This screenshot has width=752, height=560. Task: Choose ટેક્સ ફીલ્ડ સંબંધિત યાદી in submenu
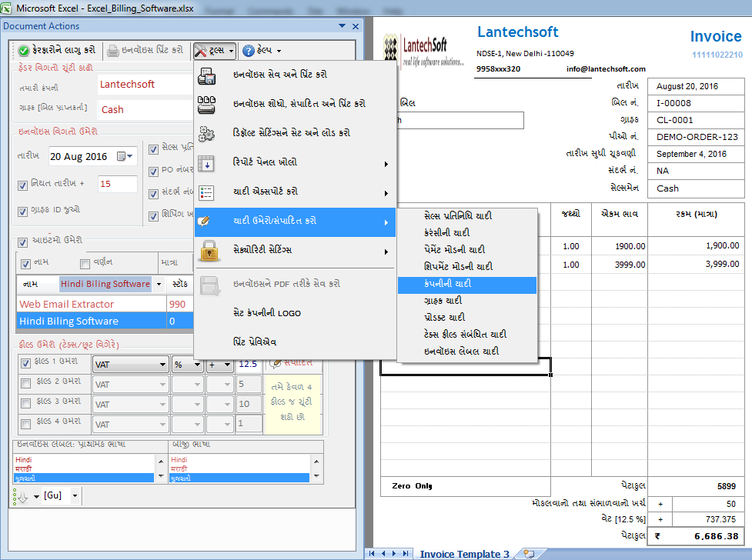(467, 334)
